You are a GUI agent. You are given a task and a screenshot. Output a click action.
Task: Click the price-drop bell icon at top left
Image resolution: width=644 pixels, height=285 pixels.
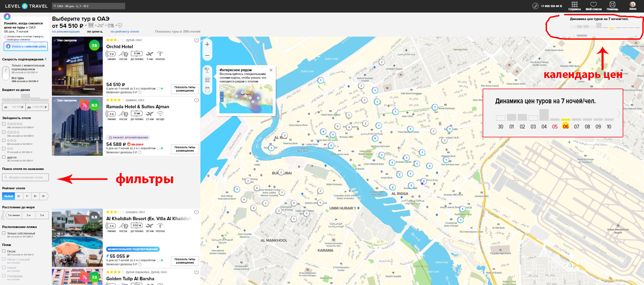coord(7,17)
